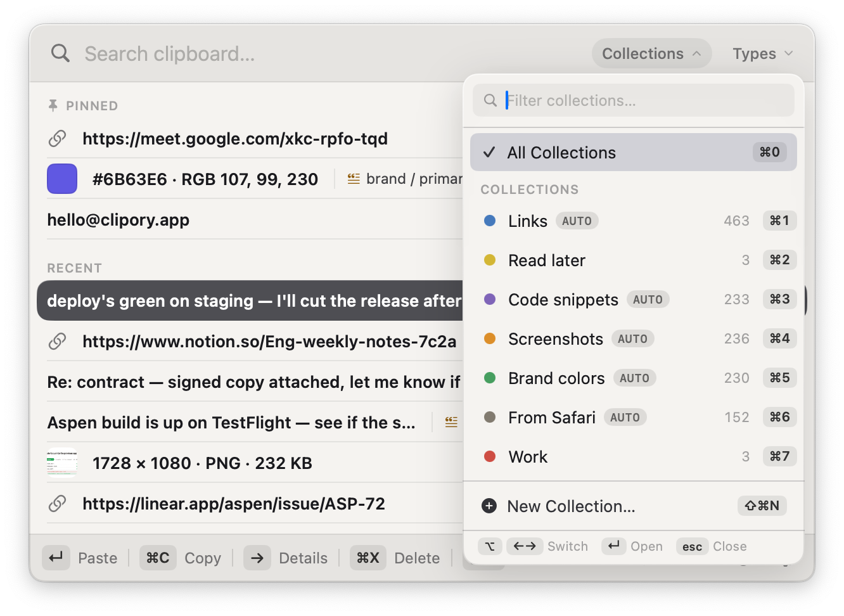Click the note icon next to brand / primary

354,179
